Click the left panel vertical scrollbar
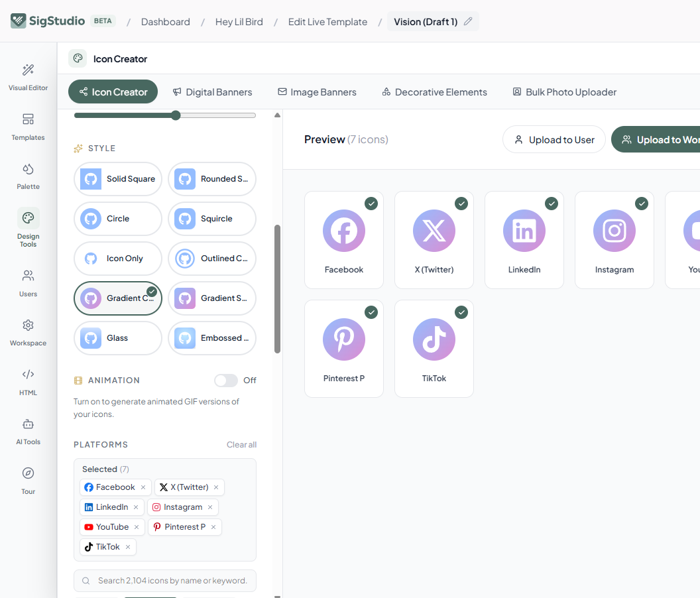Screen dimensions: 700x598 pyautogui.click(x=277, y=289)
